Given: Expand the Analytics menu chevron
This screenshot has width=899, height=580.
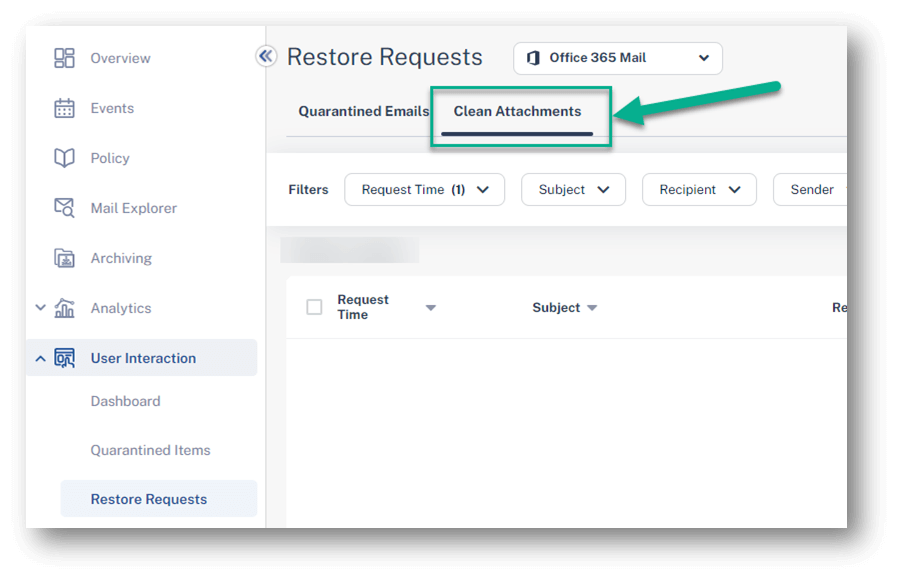Looking at the screenshot, I should (x=40, y=308).
